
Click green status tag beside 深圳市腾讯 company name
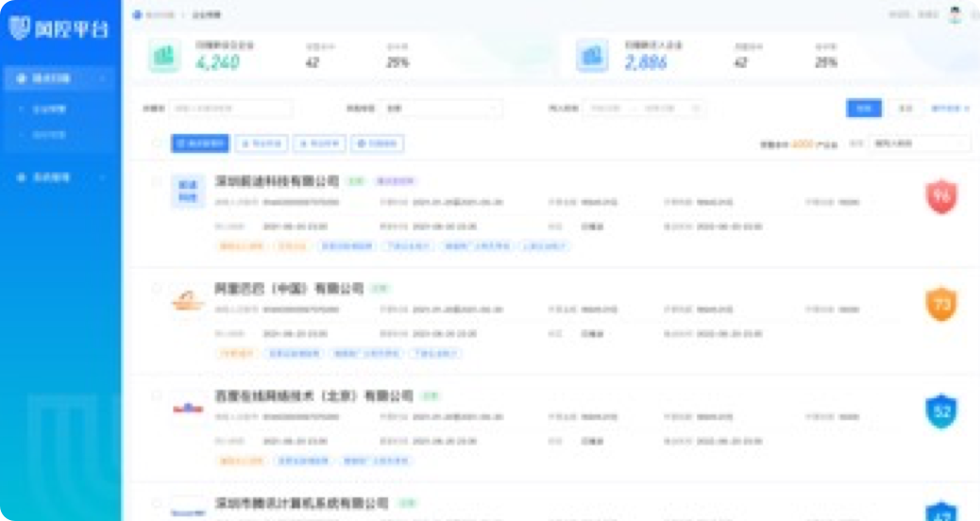point(407,503)
